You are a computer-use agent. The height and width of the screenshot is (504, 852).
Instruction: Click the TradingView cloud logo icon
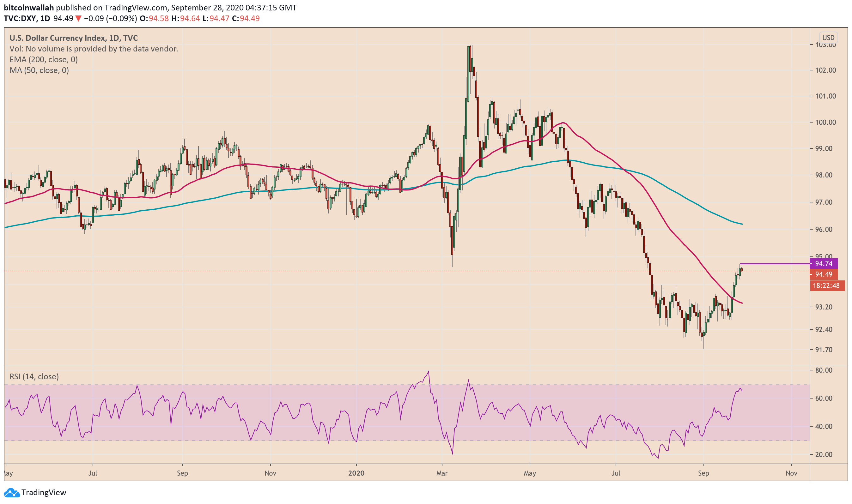12,493
